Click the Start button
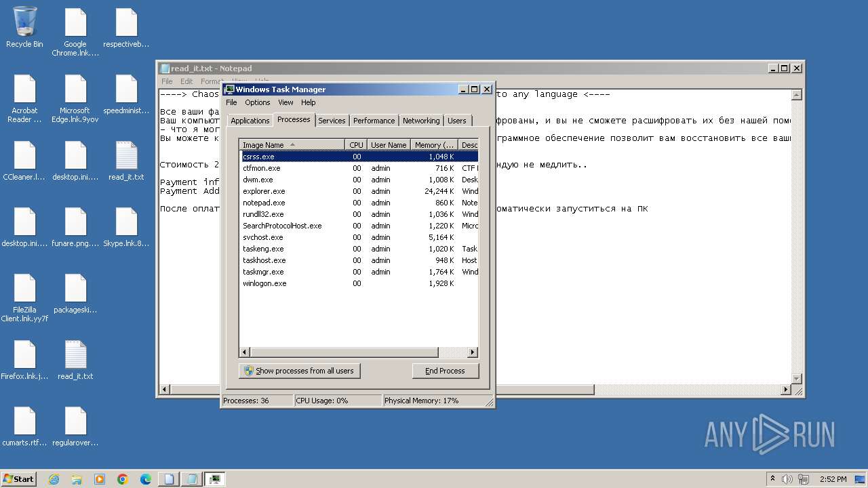The image size is (868, 488). pos(19,479)
